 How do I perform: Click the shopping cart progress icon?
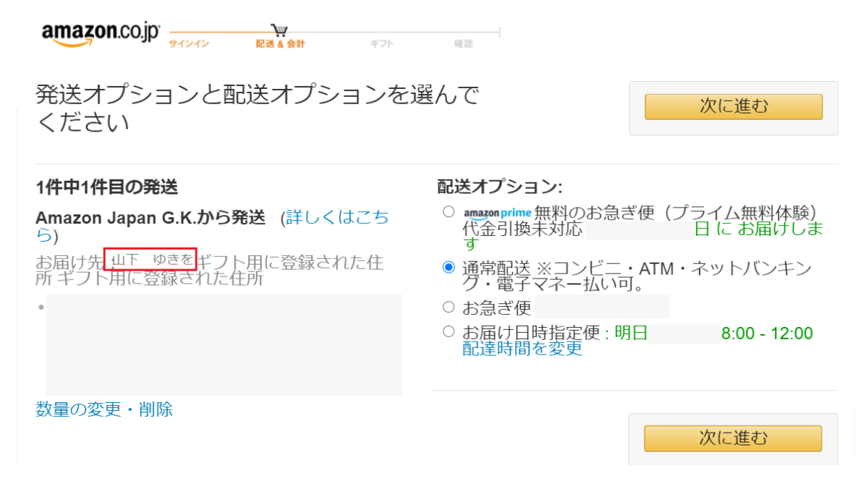point(280,30)
